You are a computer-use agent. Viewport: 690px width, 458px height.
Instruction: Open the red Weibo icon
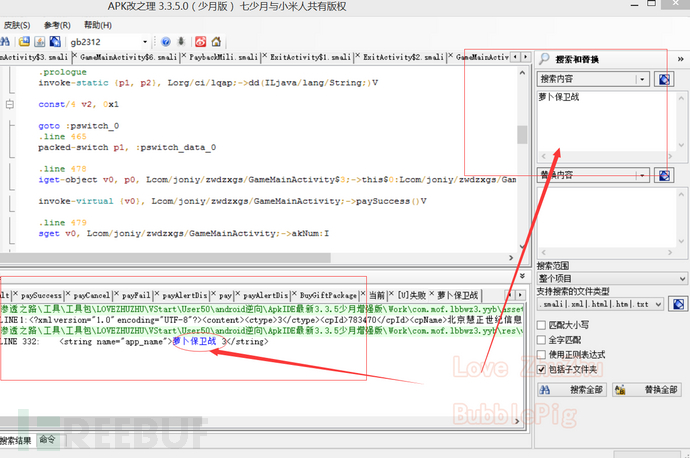pyautogui.click(x=201, y=42)
